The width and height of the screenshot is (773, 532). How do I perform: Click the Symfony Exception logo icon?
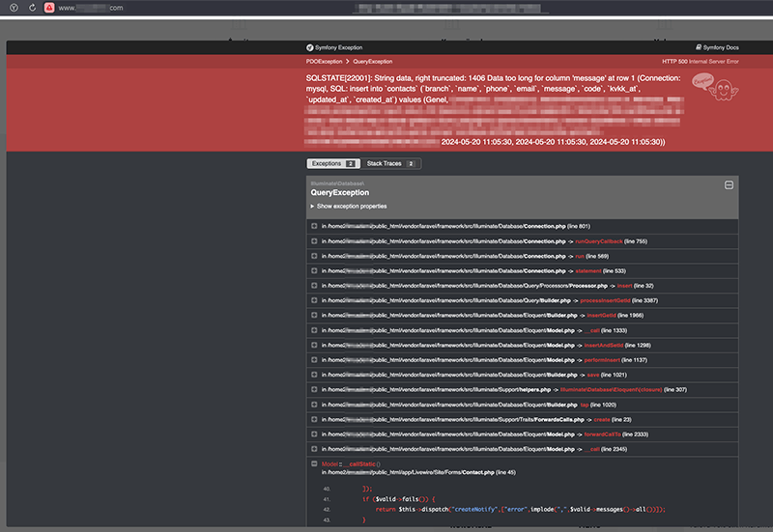309,46
